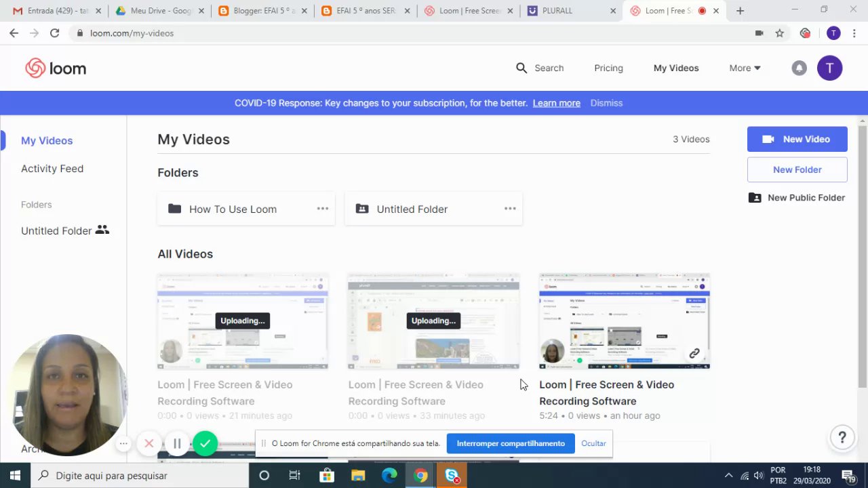Click Interromper compartilhamento button
The width and height of the screenshot is (868, 488).
click(511, 443)
